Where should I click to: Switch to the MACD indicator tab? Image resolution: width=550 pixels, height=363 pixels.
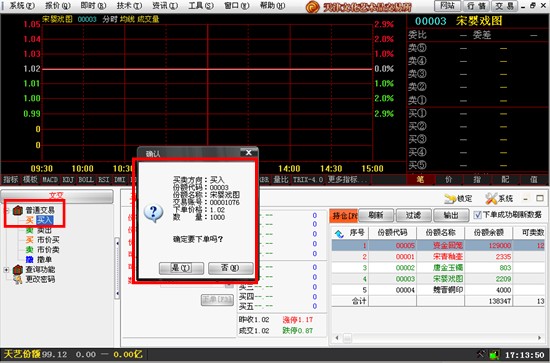tap(50, 180)
